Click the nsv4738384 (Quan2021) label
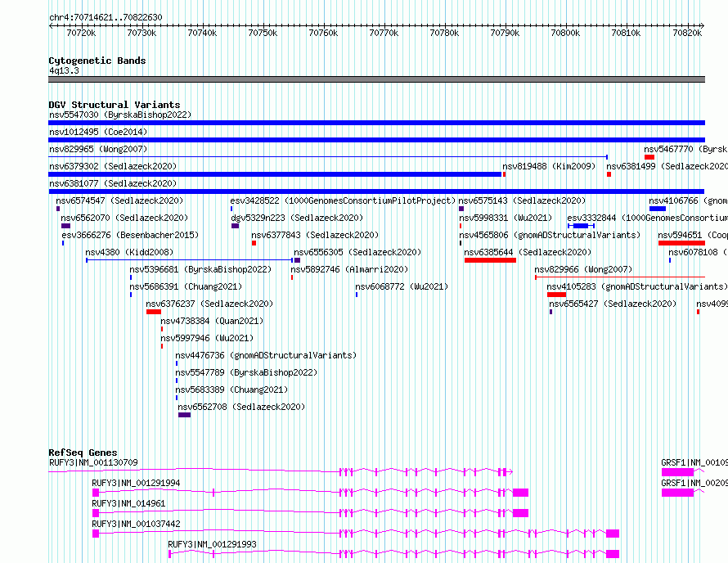728x563 pixels. pos(212,321)
